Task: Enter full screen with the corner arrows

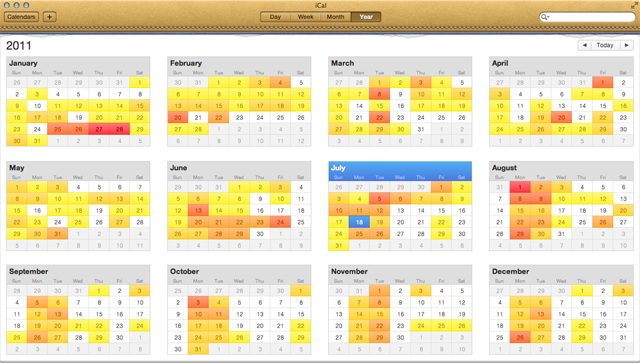Action: click(x=634, y=5)
